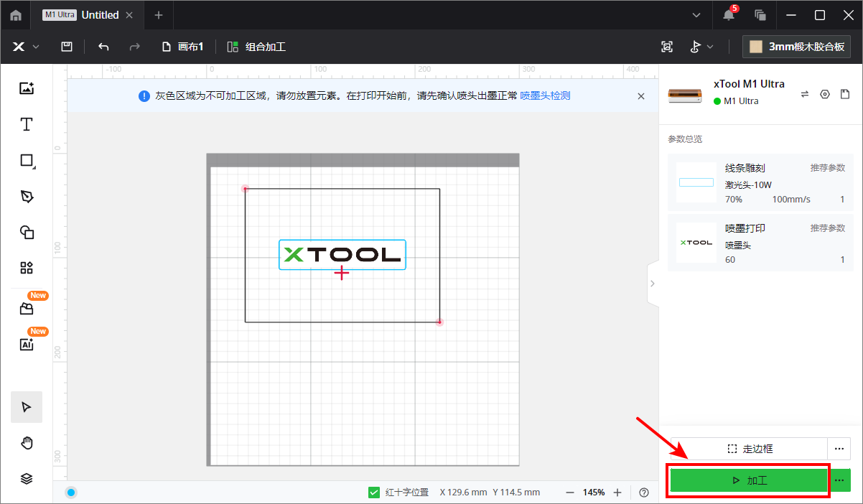Select the xTOOL logo on the canvas
The image size is (863, 504).
pyautogui.click(x=342, y=254)
